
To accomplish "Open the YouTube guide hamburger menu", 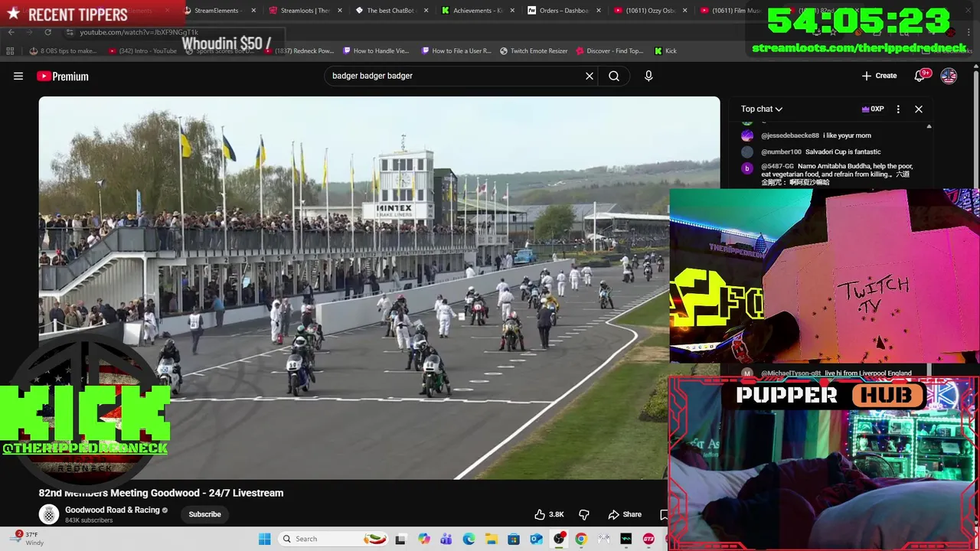I will click(x=18, y=76).
